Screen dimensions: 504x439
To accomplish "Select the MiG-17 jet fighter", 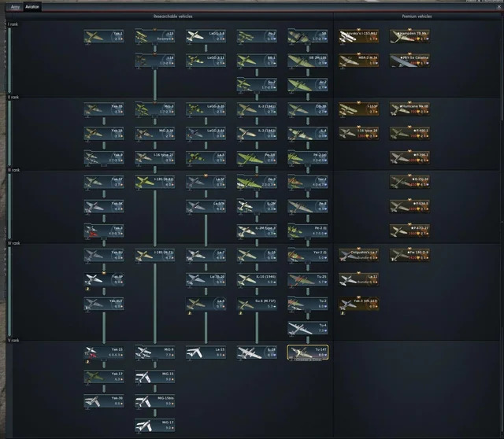I will coord(155,426).
